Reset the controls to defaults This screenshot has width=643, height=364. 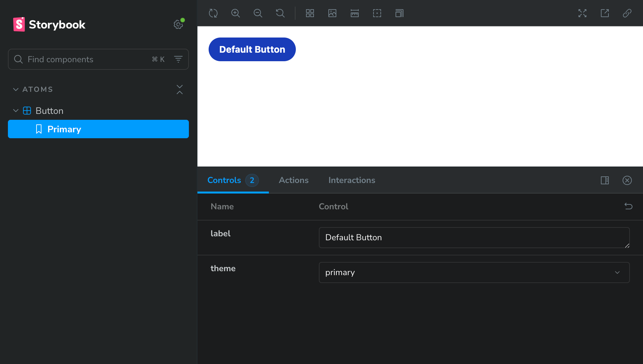pyautogui.click(x=629, y=206)
